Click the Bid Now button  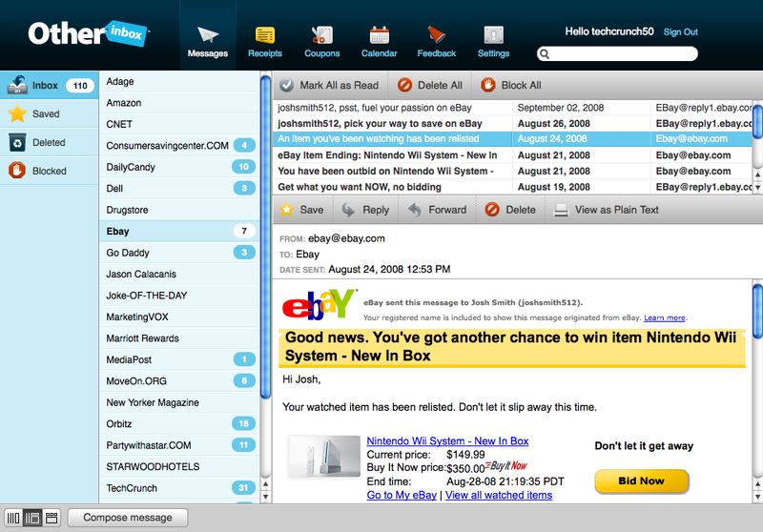click(641, 481)
